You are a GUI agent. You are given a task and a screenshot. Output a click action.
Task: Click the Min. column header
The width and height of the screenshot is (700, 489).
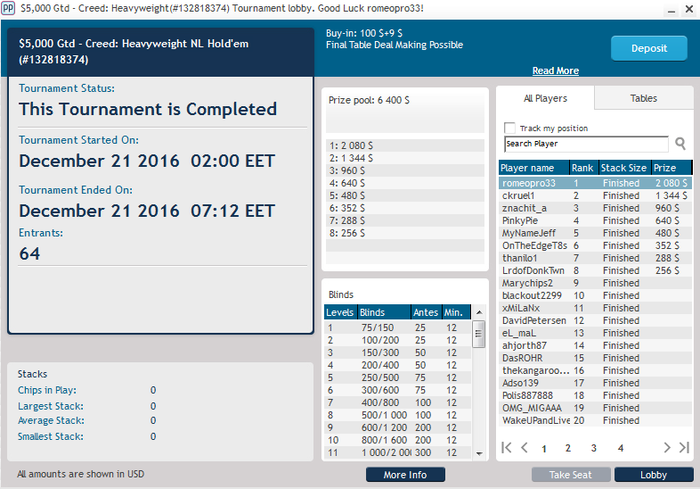[456, 312]
